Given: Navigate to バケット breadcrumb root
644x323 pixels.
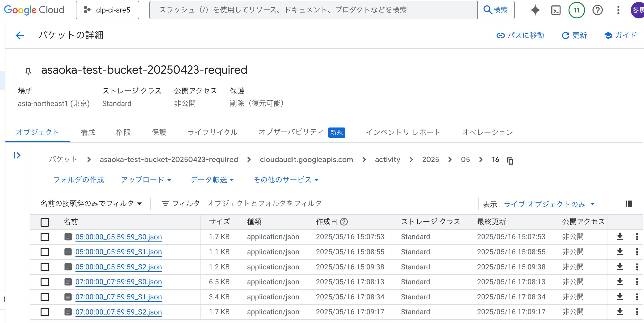Looking at the screenshot, I should 63,159.
